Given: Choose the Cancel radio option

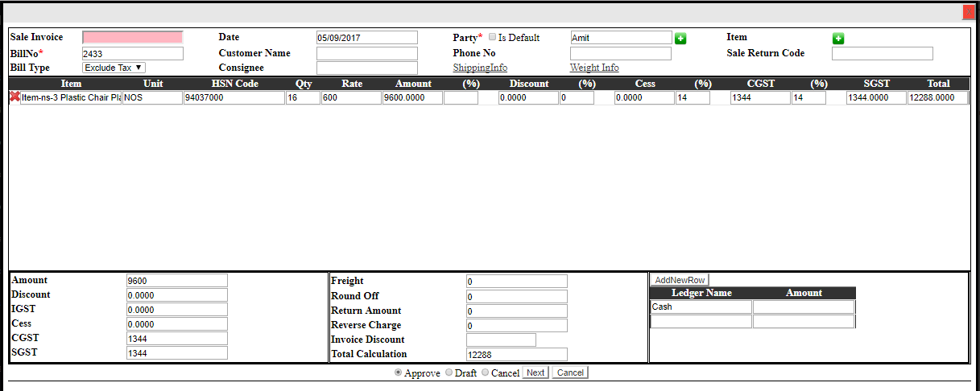Looking at the screenshot, I should coord(485,372).
